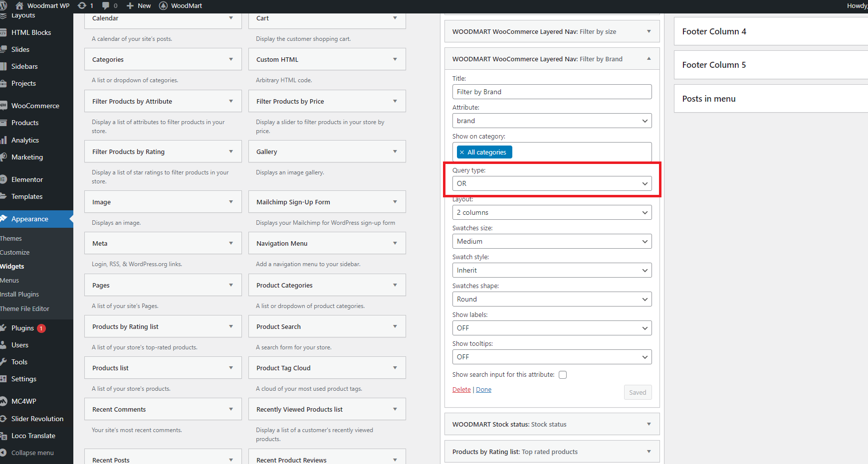Click the Show on category field
The image size is (868, 464).
point(552,152)
